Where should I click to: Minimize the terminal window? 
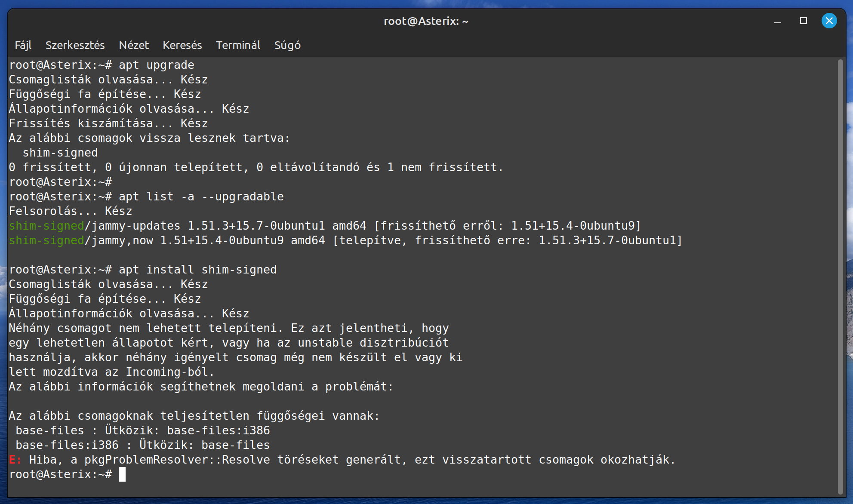coord(778,21)
